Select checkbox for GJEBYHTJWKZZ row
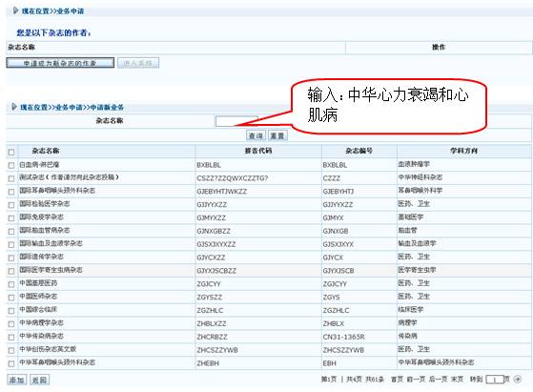This screenshot has width=533, height=392. pyautogui.click(x=11, y=192)
